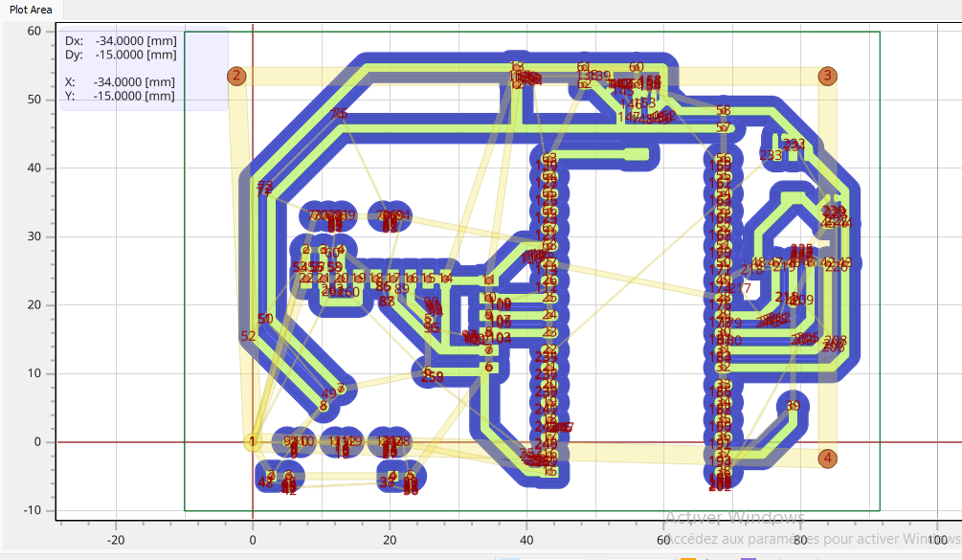
Task: Click path point labeled 52
Action: pos(248,336)
